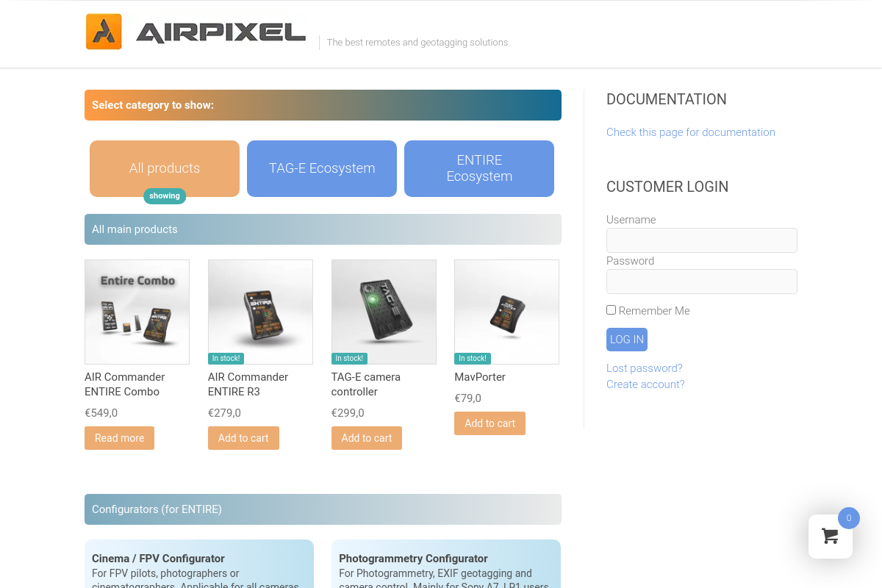Open the Lost password link
882x588 pixels.
(x=645, y=368)
